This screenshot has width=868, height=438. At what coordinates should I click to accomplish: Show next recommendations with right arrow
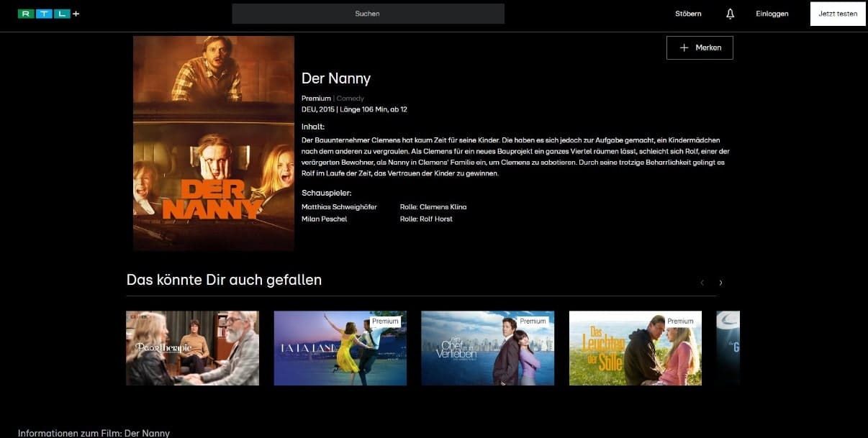point(720,283)
